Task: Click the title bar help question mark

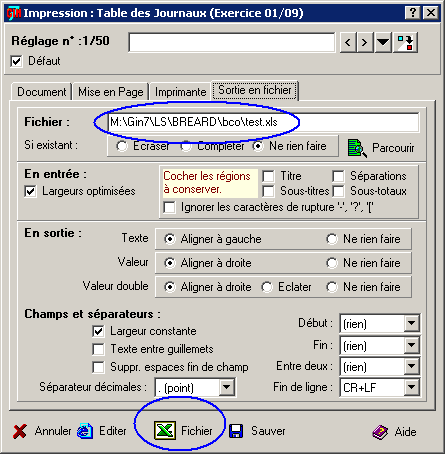Action: [x=413, y=13]
